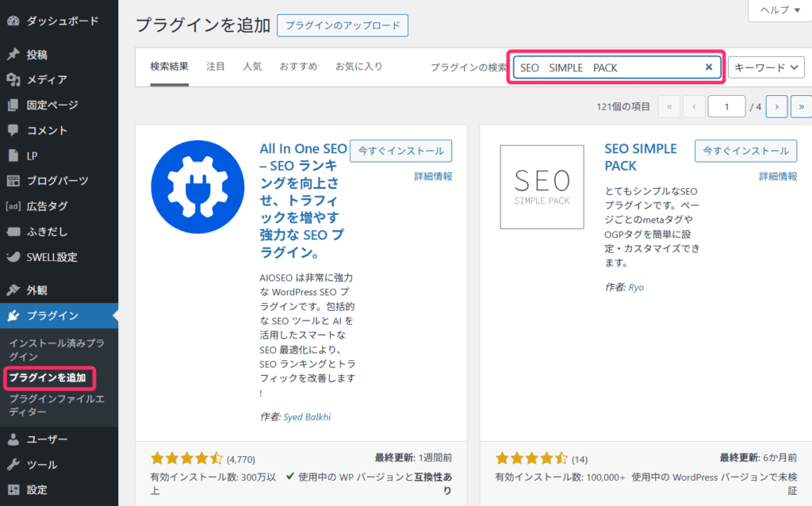Image resolution: width=812 pixels, height=506 pixels.
Task: Open プラグインファイルエディター submenu item
Action: [57, 405]
